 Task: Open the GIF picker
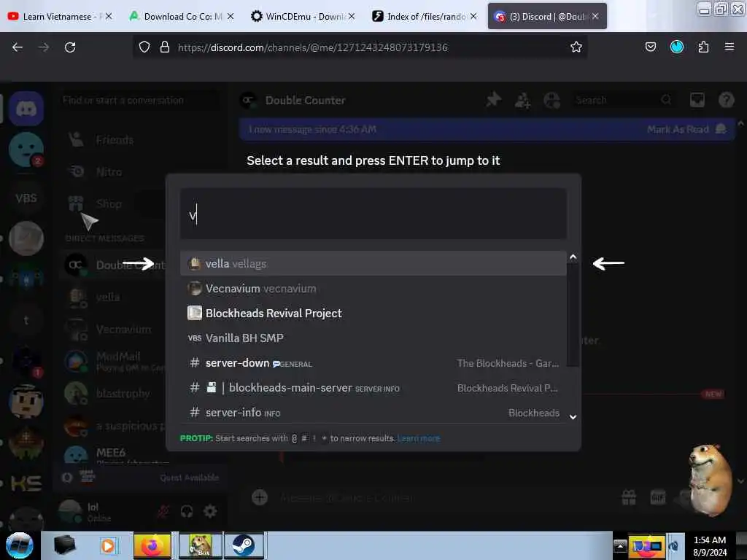[658, 497]
